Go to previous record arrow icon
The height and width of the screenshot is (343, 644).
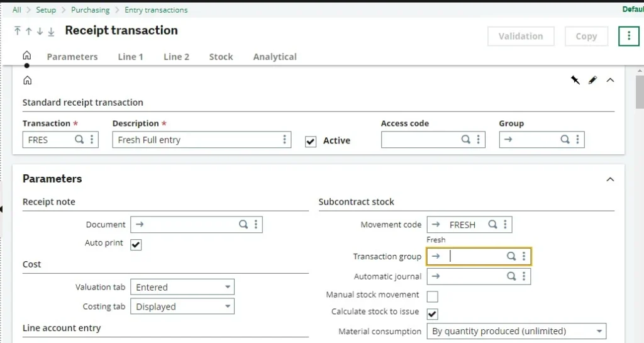29,31
